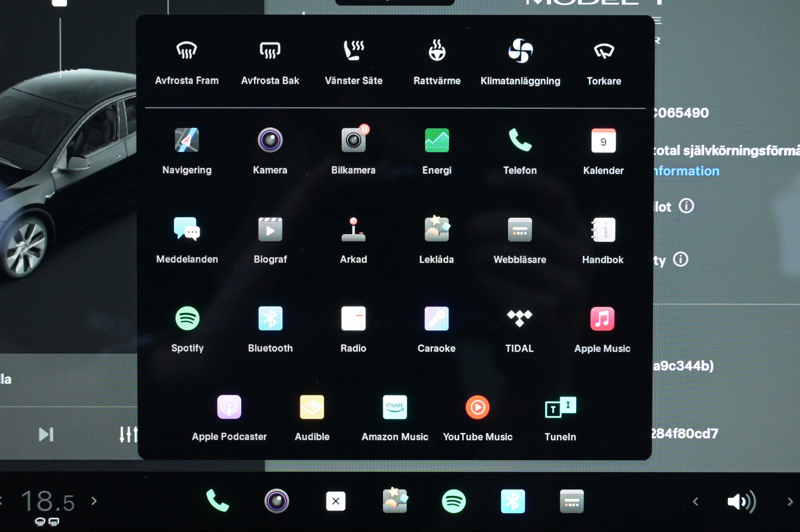The height and width of the screenshot is (532, 800).
Task: Tap info icon next to 'ty'
Action: tap(681, 259)
